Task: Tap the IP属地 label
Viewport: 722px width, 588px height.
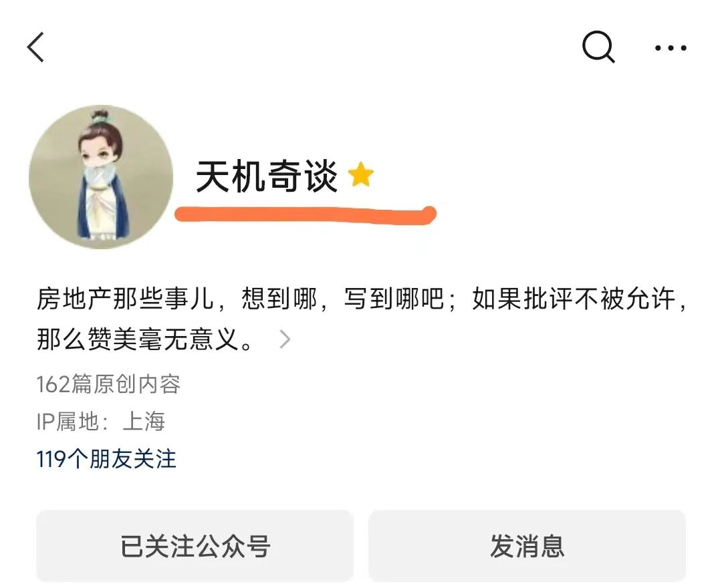Action: coord(68,422)
